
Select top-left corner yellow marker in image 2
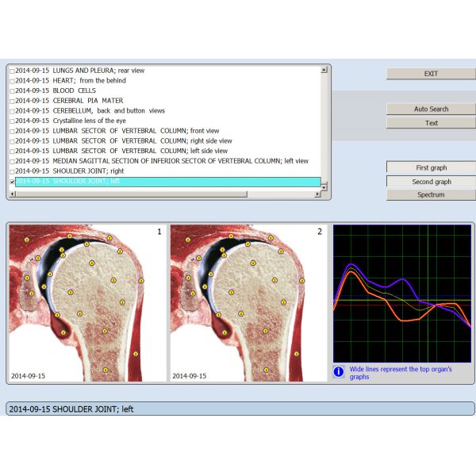coord(188,238)
